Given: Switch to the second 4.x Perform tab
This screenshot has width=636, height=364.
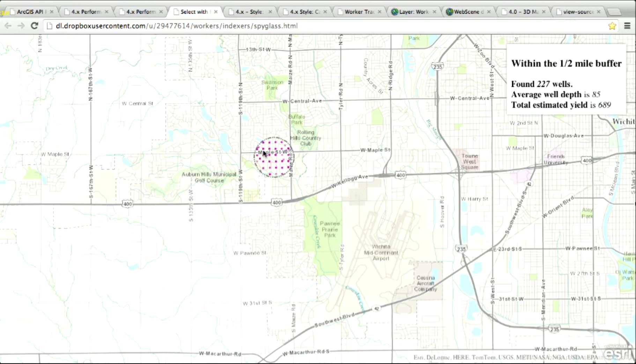Looking at the screenshot, I should click(x=141, y=12).
